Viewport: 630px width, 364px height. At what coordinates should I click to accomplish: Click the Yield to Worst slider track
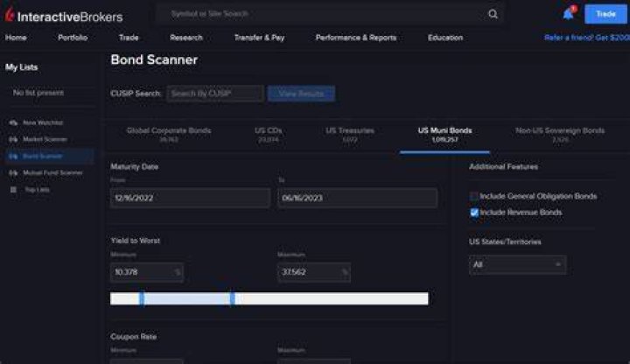[269, 299]
